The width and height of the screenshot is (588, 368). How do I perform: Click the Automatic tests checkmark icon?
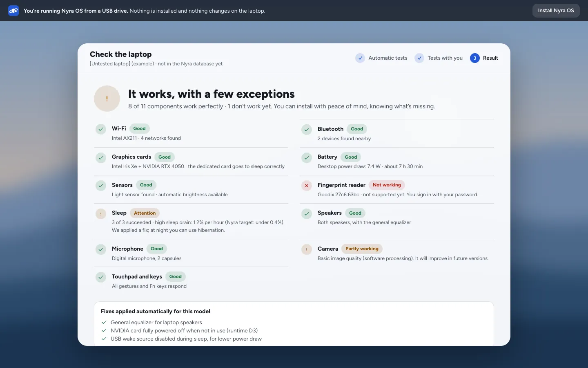360,58
